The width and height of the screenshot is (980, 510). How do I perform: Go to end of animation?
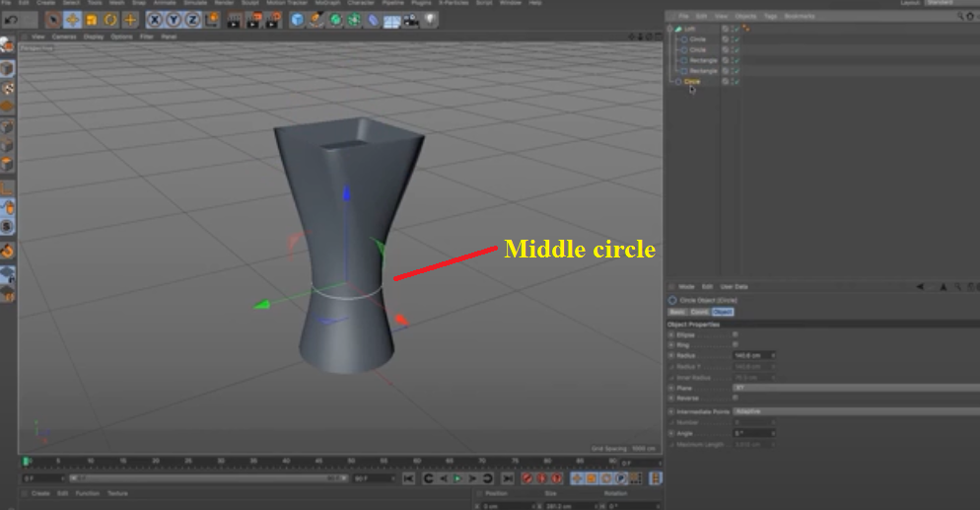tap(508, 478)
